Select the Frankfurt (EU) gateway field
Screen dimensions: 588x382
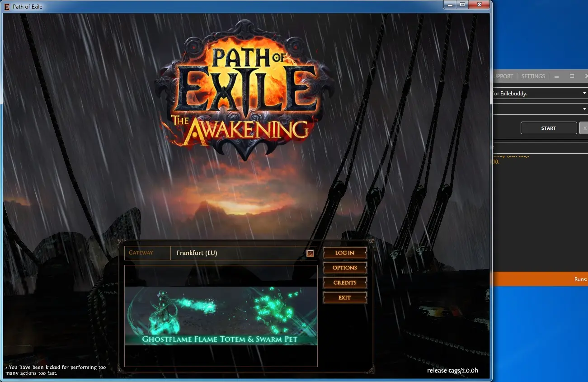[237, 253]
